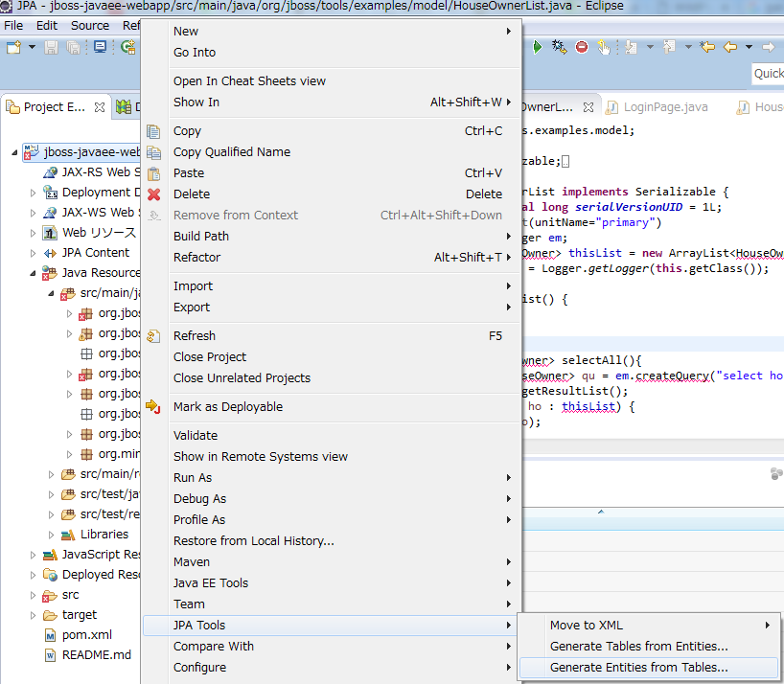Screen dimensions: 784x684
Task: Click Refresh in the context menu
Action: (331, 336)
